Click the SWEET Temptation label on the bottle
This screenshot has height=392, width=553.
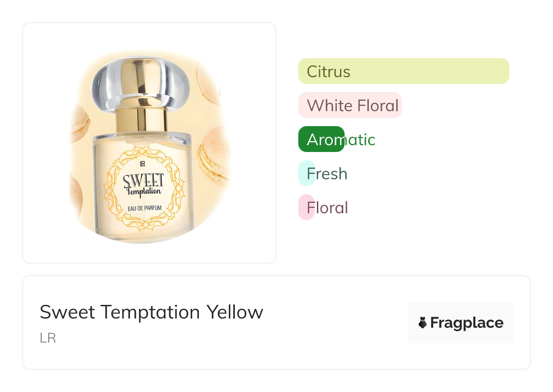[x=143, y=184]
